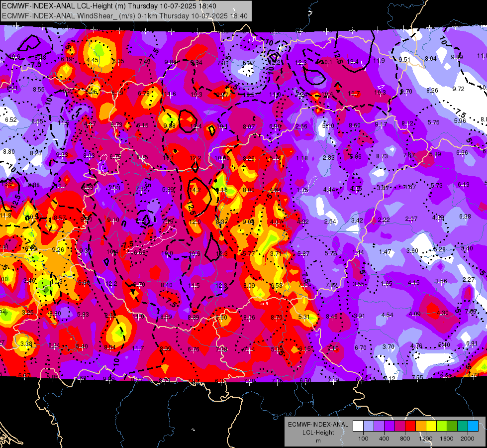Click the wind shear value 8.04
Image resolution: width=487 pixels, height=448 pixels.
(431, 58)
